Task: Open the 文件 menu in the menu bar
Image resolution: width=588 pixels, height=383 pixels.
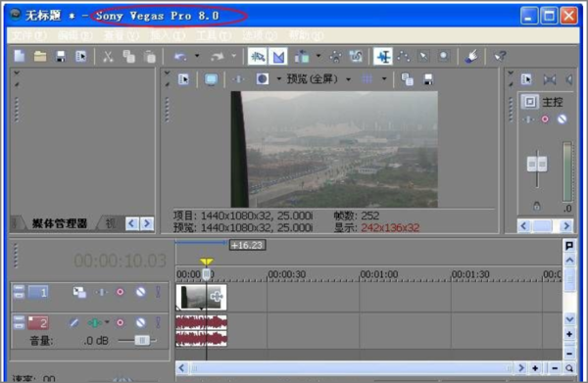Action: [29, 36]
